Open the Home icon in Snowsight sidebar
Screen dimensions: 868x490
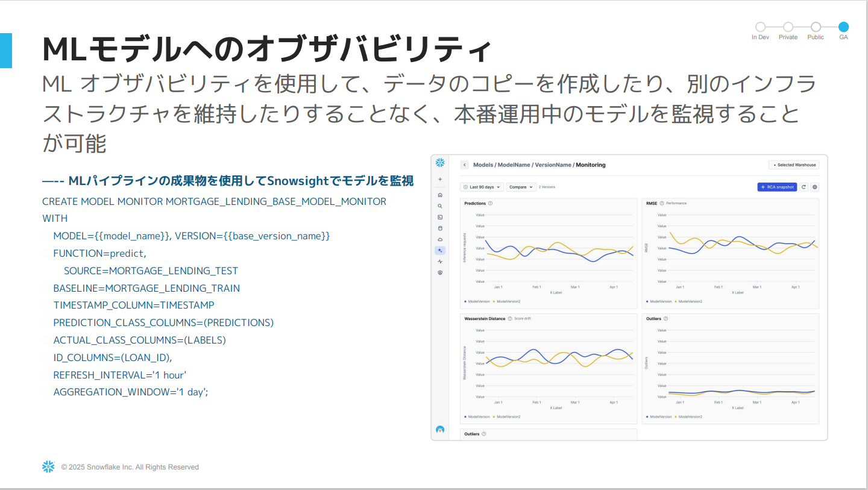(x=440, y=195)
